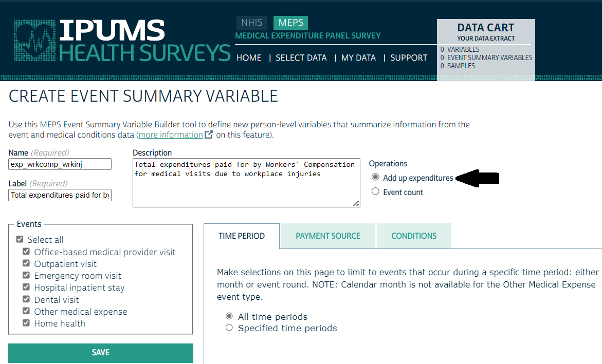Uncheck the Home health event type
This screenshot has width=602, height=364.
[27, 323]
